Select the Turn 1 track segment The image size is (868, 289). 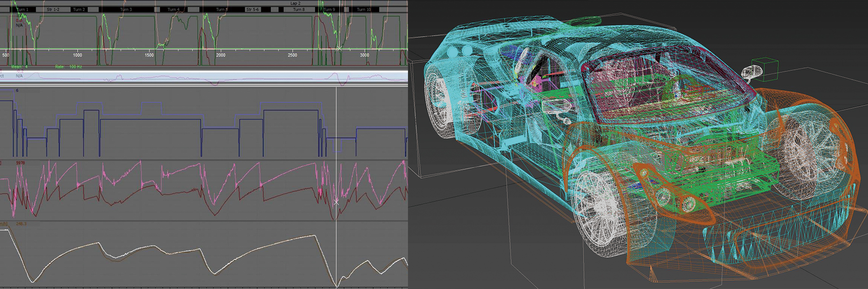click(22, 9)
